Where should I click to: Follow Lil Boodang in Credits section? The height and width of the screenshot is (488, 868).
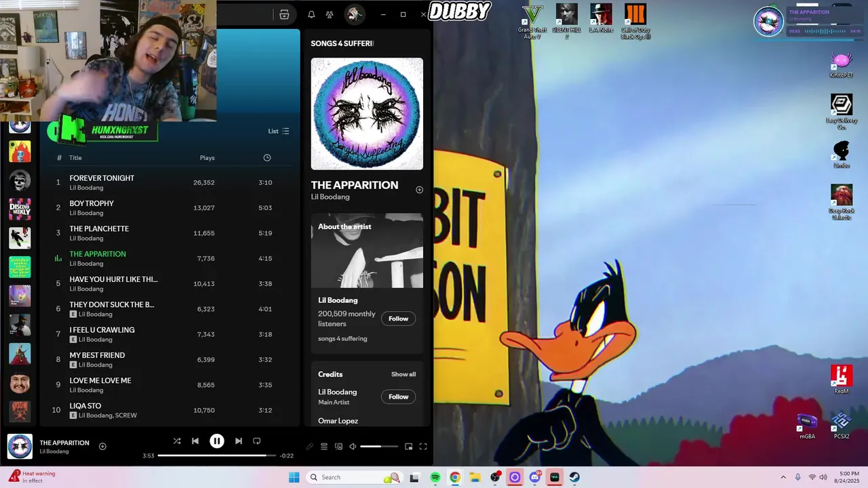click(398, 396)
